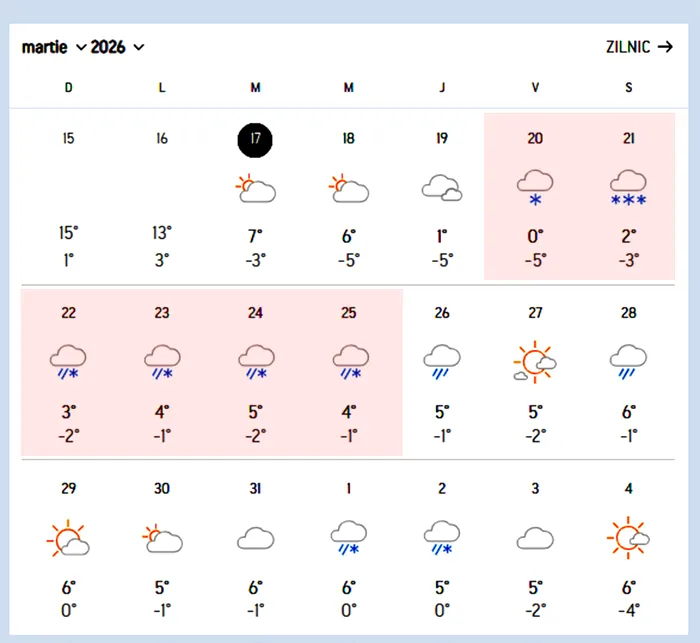
Task: Click the sleet icon for April 1
Action: pyautogui.click(x=348, y=536)
